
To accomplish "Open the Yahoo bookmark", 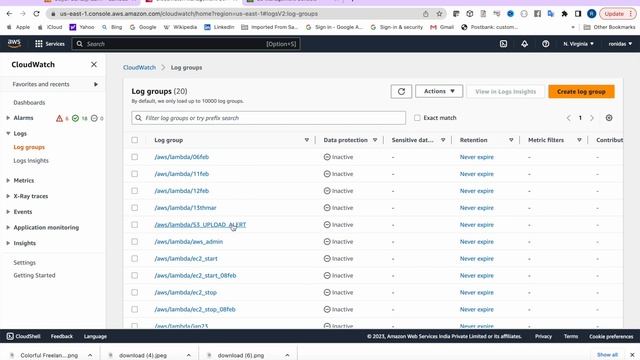I will click(x=82, y=27).
